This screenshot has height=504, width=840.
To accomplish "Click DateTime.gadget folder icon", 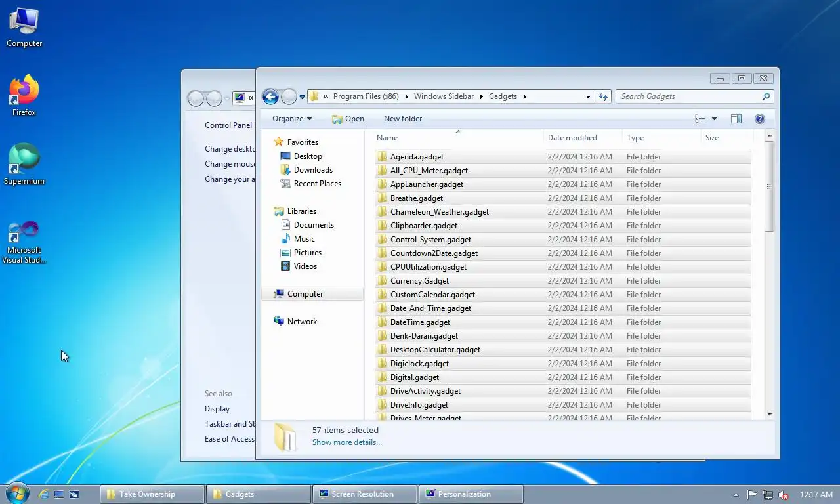I will coord(382,322).
